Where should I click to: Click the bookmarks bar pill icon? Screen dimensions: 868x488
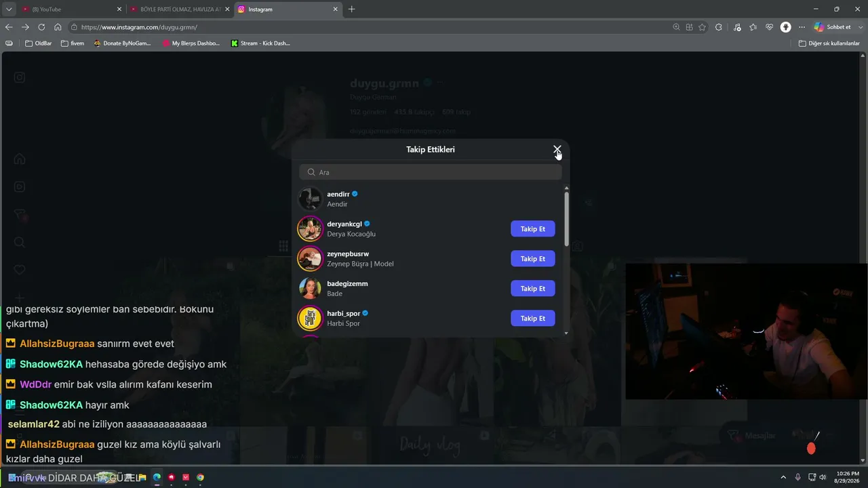point(9,43)
